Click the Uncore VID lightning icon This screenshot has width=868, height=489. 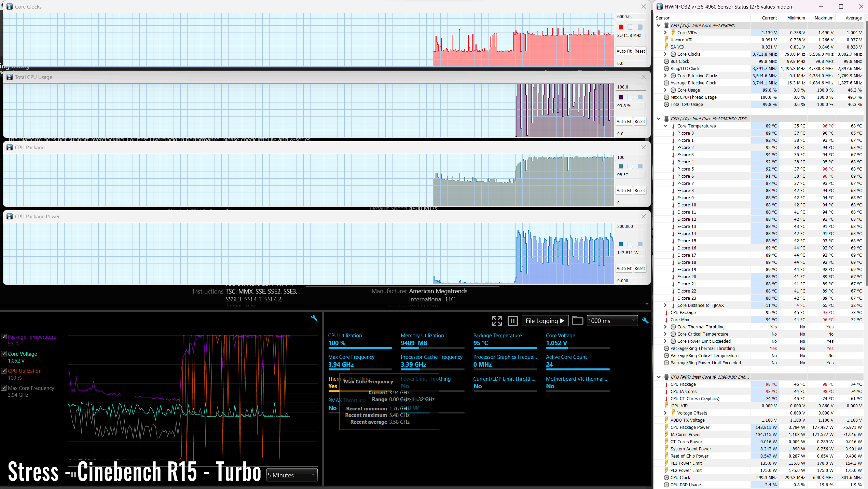click(x=666, y=39)
